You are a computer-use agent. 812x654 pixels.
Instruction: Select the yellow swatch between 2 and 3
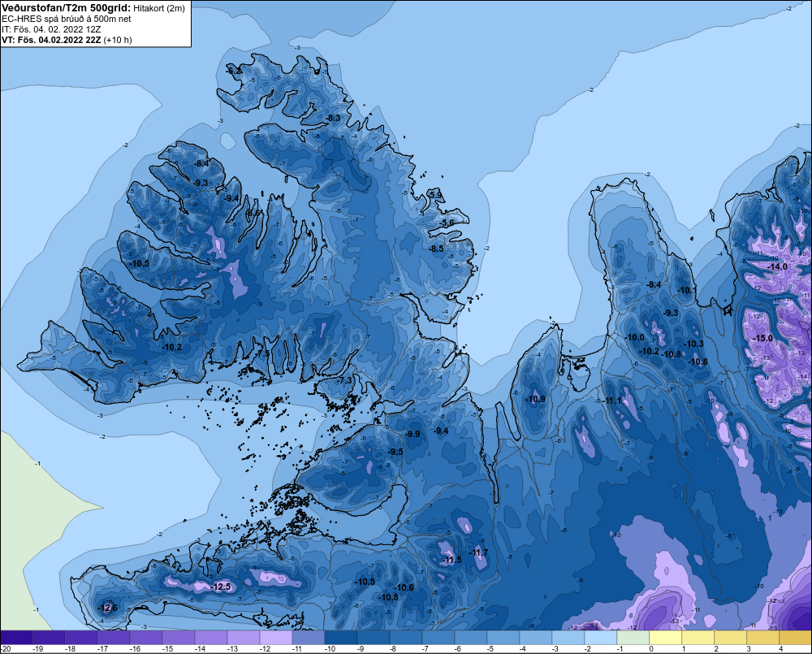(730, 638)
